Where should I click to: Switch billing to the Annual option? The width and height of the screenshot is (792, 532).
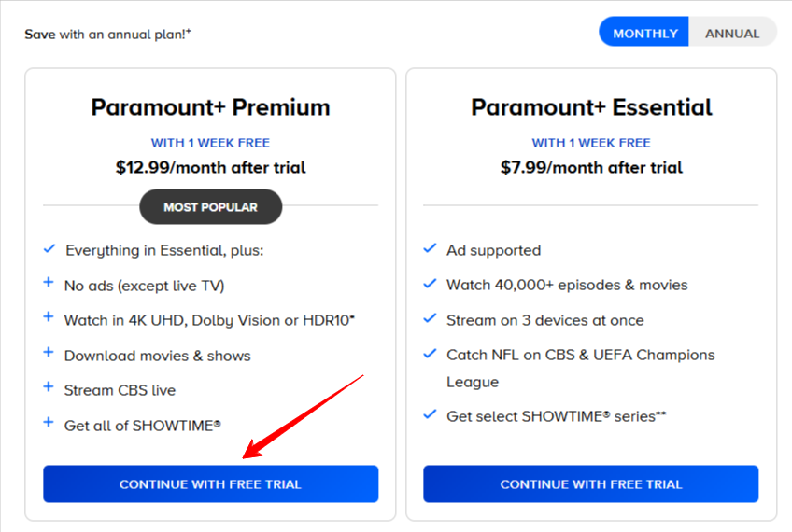(x=732, y=33)
